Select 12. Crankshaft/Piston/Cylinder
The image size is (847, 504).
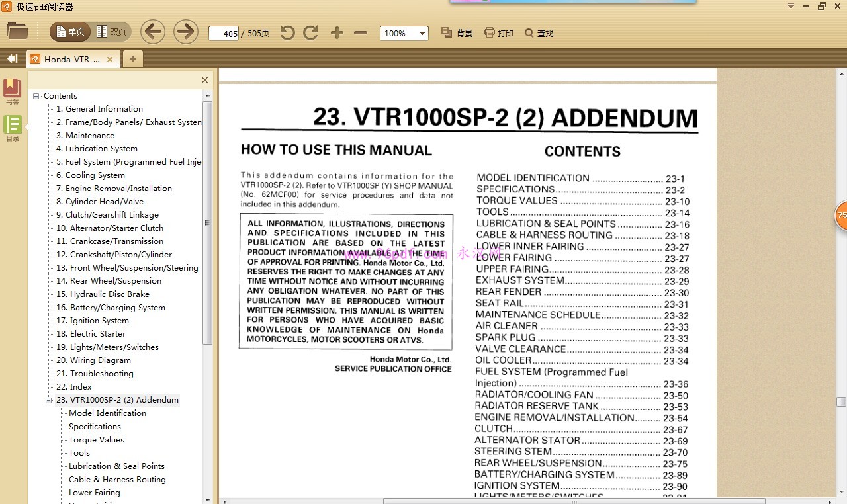click(114, 255)
